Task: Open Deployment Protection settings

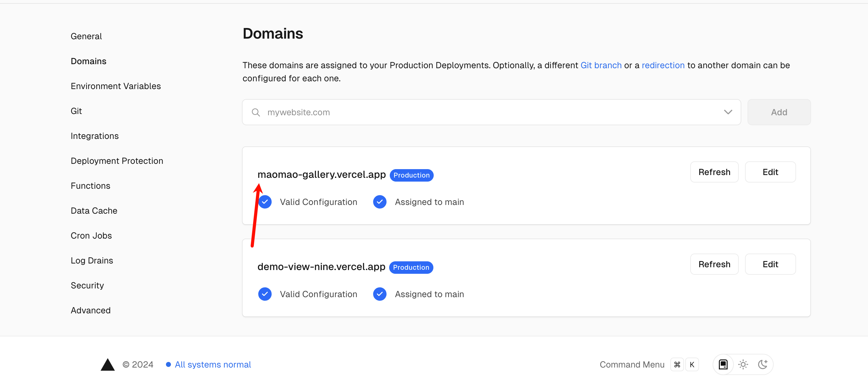Action: [117, 161]
